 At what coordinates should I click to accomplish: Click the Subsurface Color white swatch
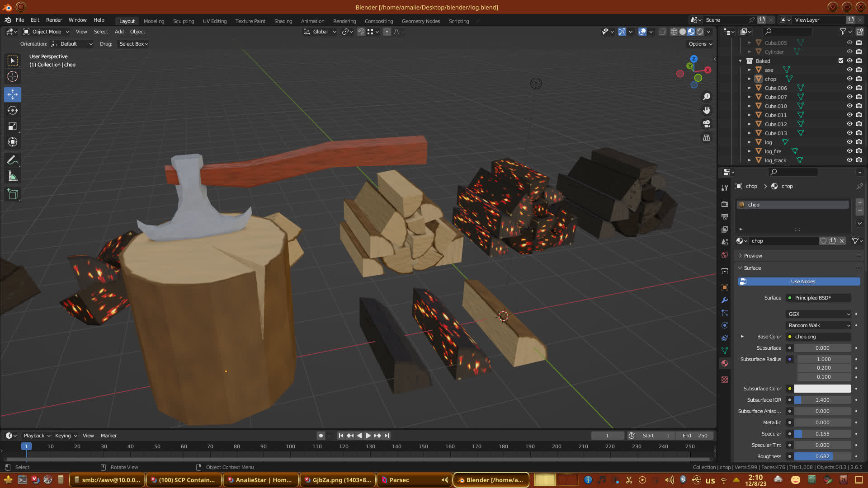pos(822,389)
